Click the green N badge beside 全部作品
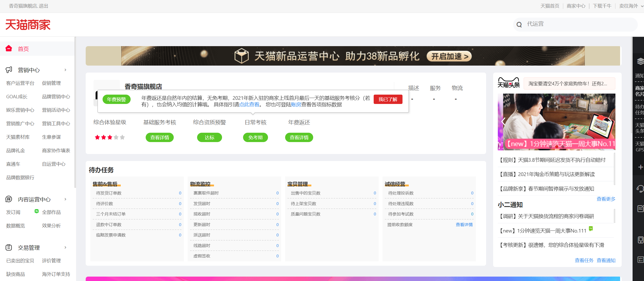Viewport: 644px width, 281px height. pyautogui.click(x=37, y=211)
